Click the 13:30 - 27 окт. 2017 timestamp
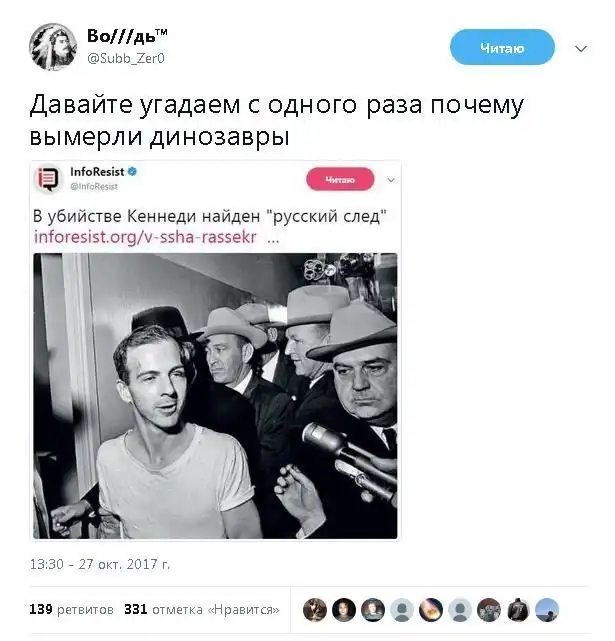615x641 pixels. (x=99, y=565)
